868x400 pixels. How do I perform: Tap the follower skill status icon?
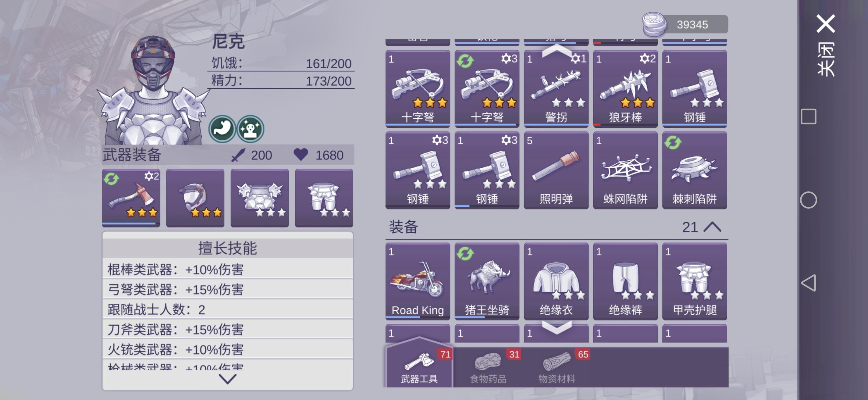[250, 129]
